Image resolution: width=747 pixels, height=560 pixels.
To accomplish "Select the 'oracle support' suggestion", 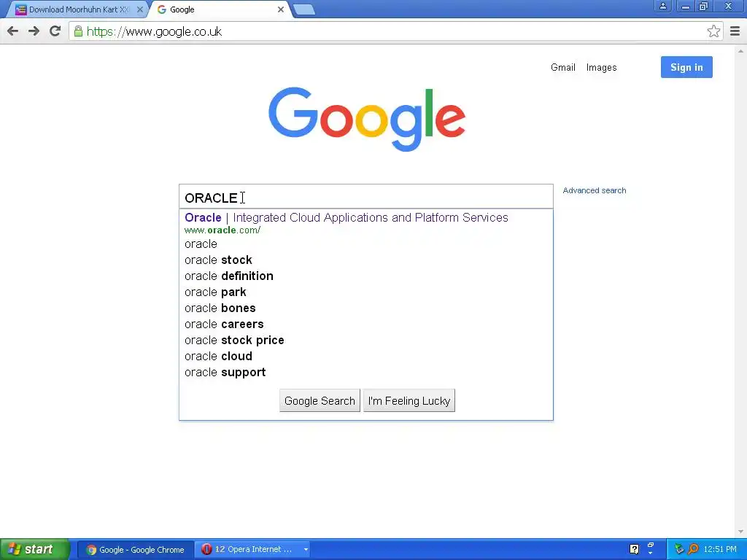I will point(366,373).
